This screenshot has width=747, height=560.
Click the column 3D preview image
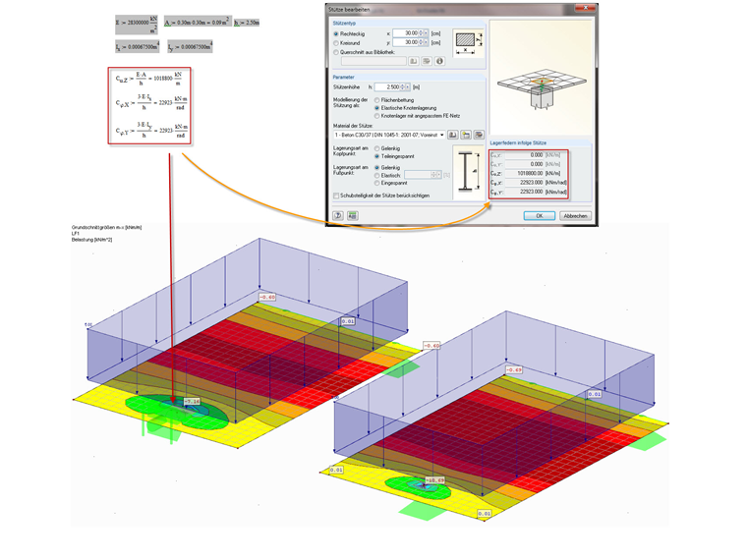pyautogui.click(x=542, y=78)
